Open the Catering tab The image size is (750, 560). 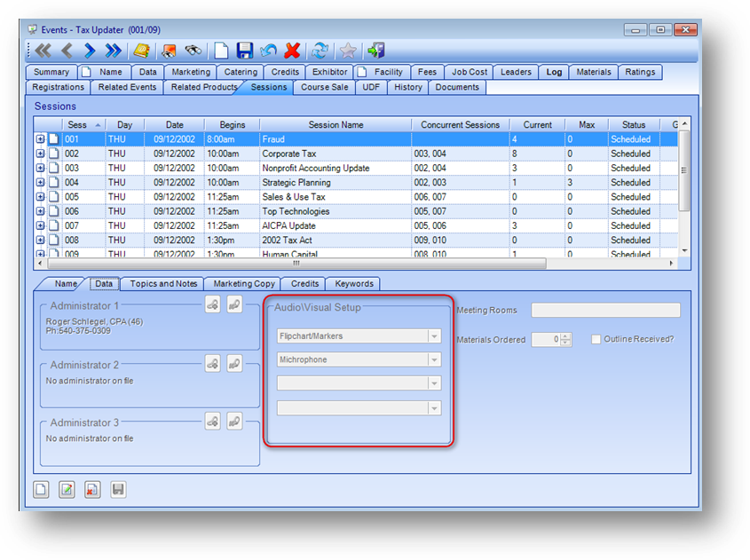coord(241,72)
